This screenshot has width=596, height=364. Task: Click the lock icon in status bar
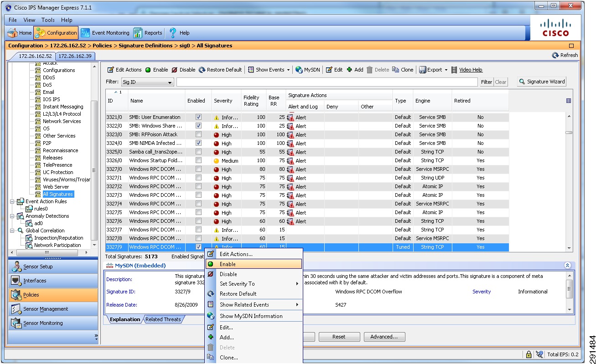pyautogui.click(x=529, y=354)
